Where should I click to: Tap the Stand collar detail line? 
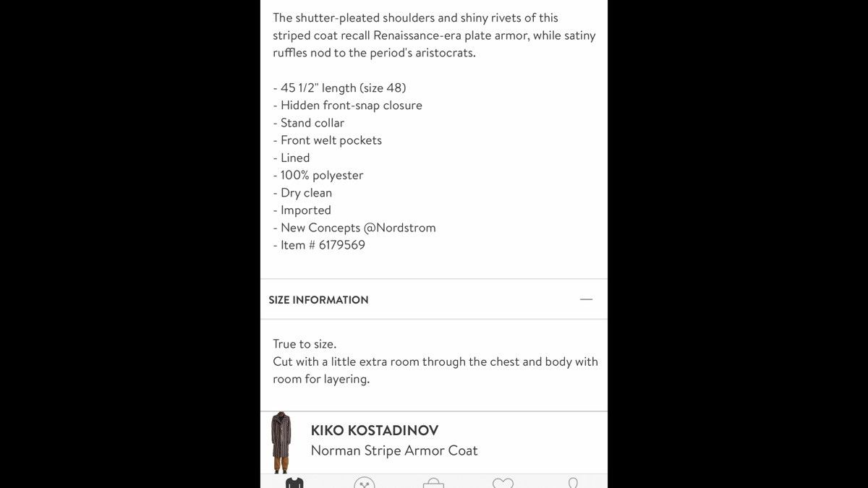(309, 123)
